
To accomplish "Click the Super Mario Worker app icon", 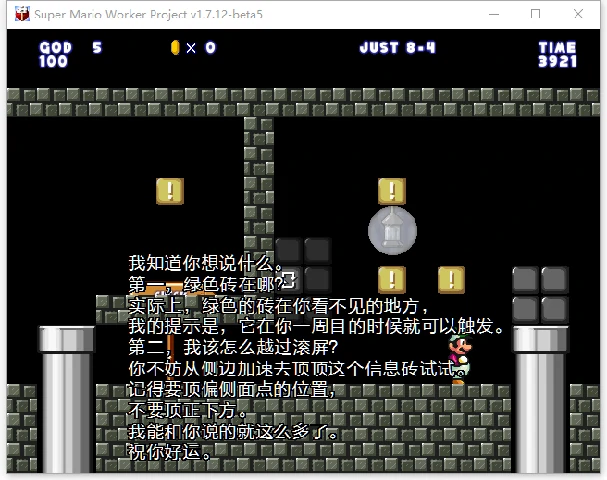I will (22, 14).
